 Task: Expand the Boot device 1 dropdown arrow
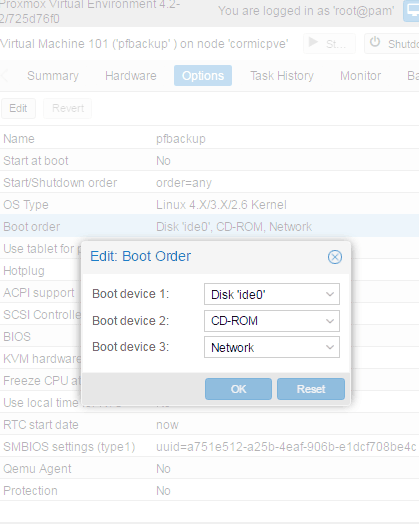click(x=330, y=294)
